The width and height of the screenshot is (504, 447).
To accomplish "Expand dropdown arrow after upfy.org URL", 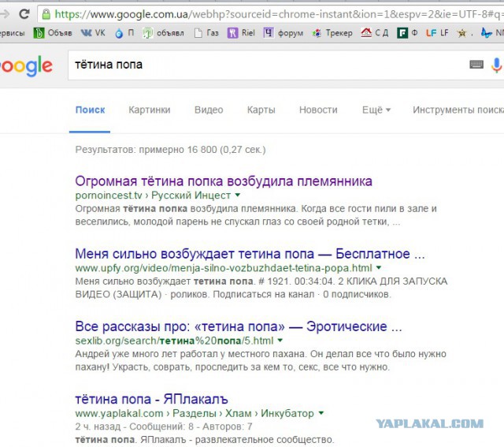I will [x=379, y=267].
